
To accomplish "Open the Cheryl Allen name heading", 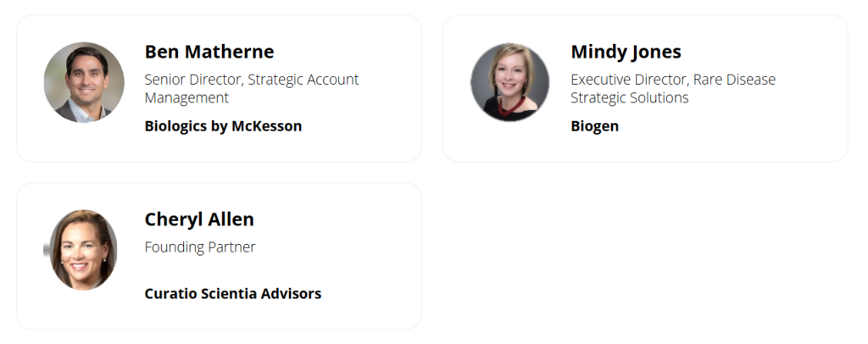I will [199, 219].
